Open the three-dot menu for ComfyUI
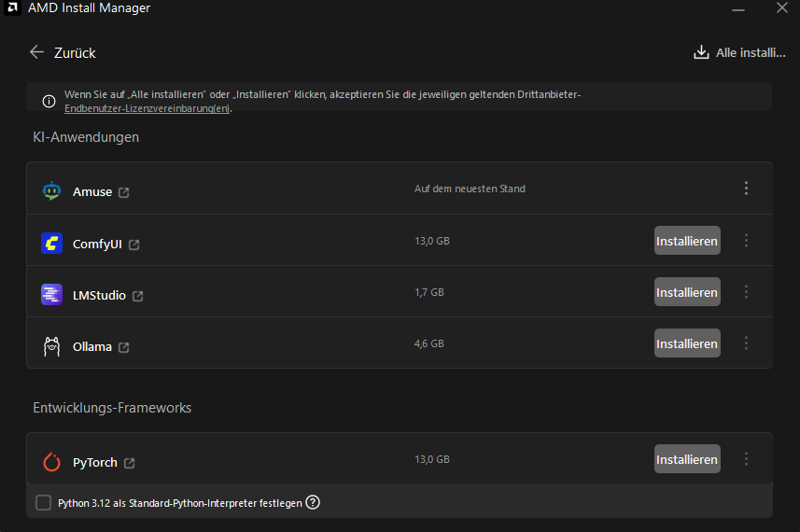Image resolution: width=800 pixels, height=532 pixels. pyautogui.click(x=746, y=240)
